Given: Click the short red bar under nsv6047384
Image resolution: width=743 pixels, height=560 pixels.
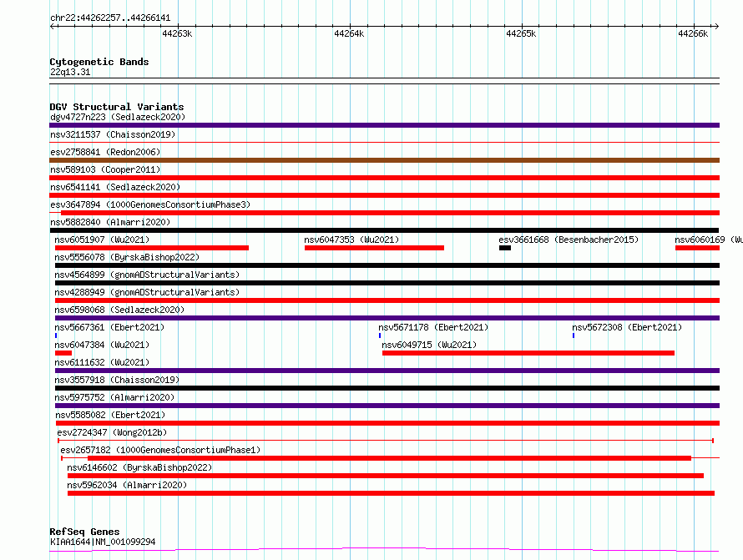Looking at the screenshot, I should pyautogui.click(x=63, y=353).
